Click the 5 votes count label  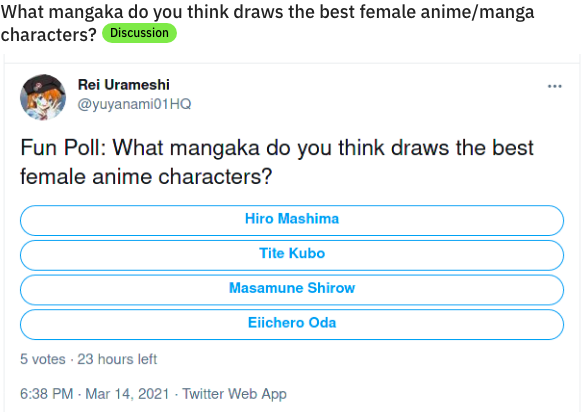(x=43, y=359)
